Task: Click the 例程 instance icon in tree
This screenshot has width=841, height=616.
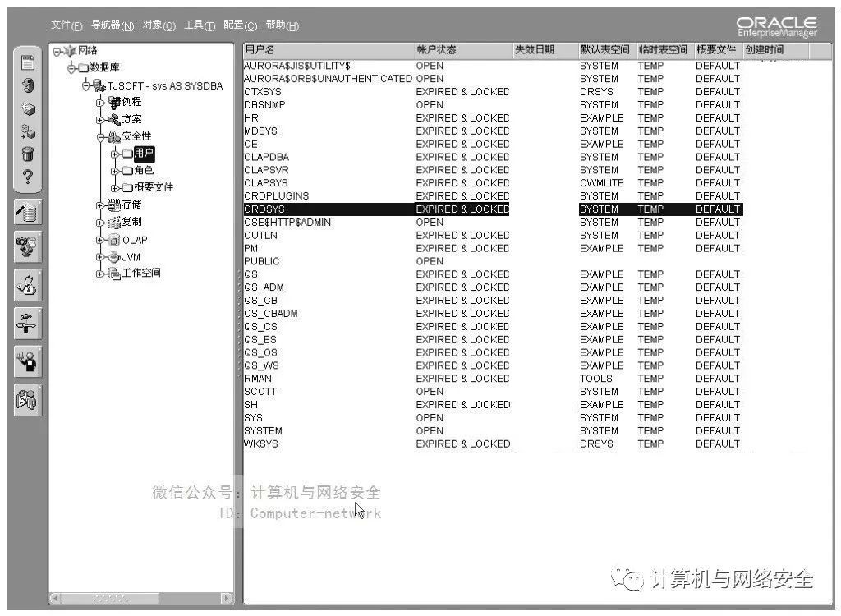Action: pyautogui.click(x=113, y=102)
